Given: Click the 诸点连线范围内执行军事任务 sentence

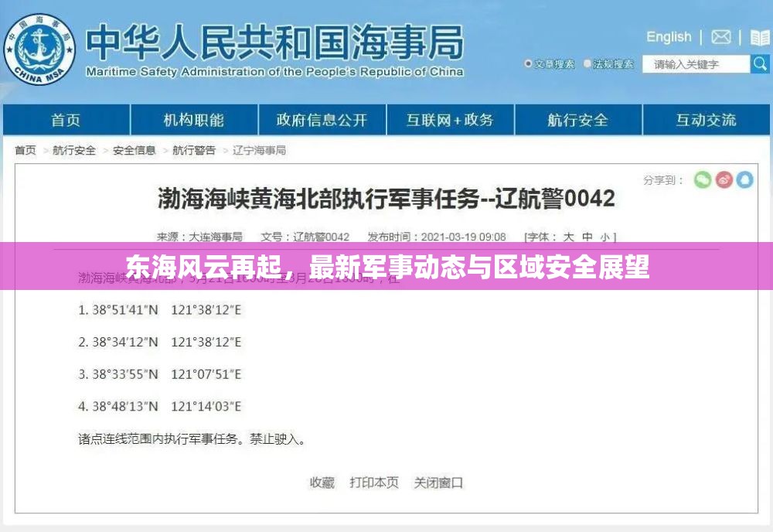Looking at the screenshot, I should 191,438.
